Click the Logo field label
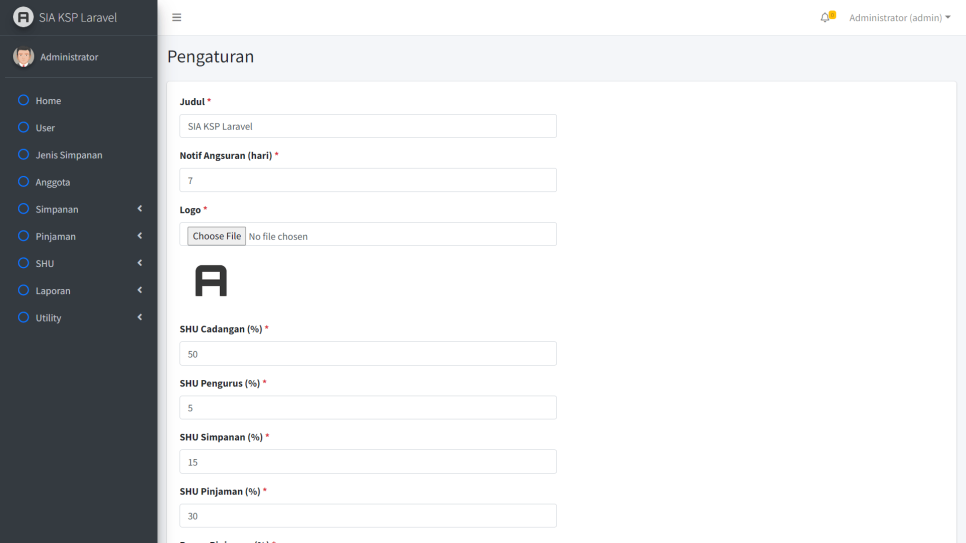966x543 pixels. click(190, 210)
